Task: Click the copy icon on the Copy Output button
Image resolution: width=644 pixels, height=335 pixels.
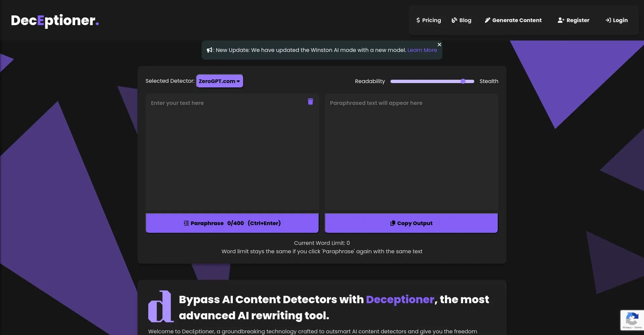Action: pos(392,223)
